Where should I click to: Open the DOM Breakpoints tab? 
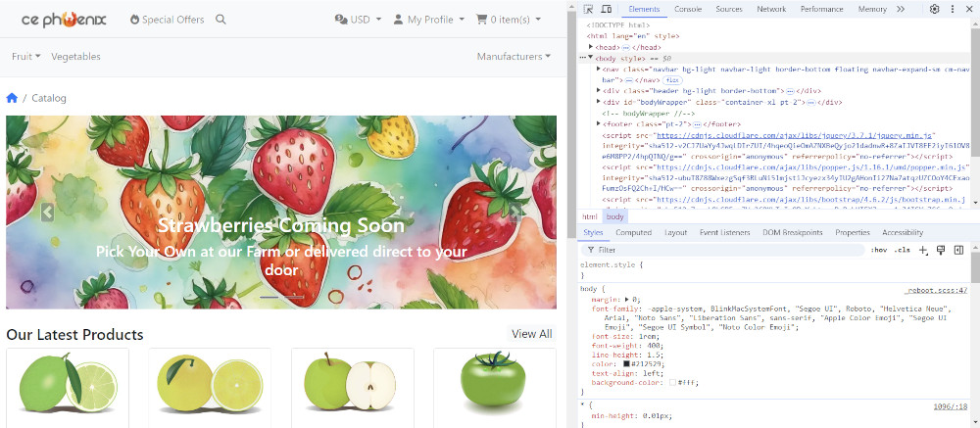[793, 232]
